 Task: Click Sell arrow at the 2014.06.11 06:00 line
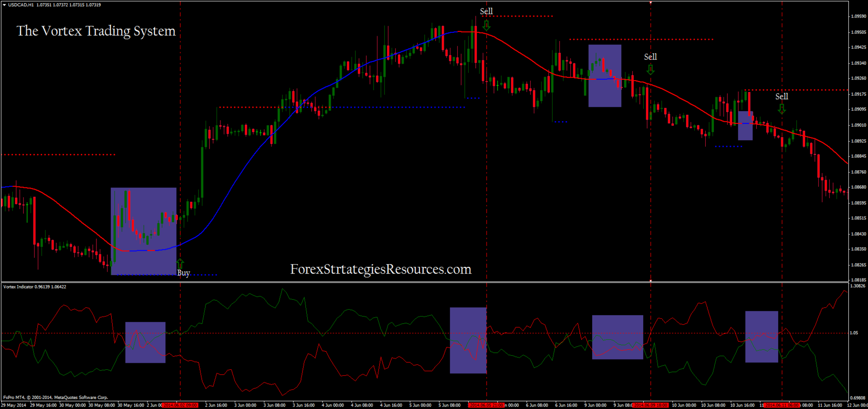pos(782,109)
